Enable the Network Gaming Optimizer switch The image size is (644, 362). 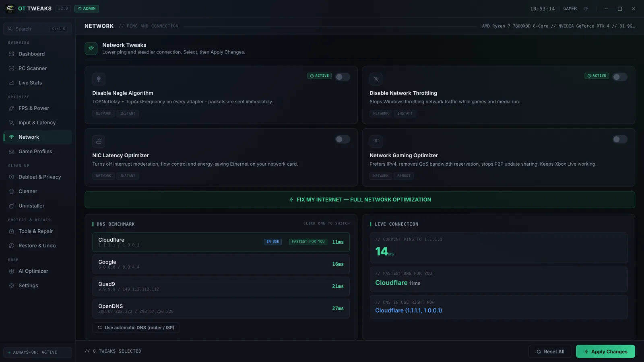(x=620, y=139)
